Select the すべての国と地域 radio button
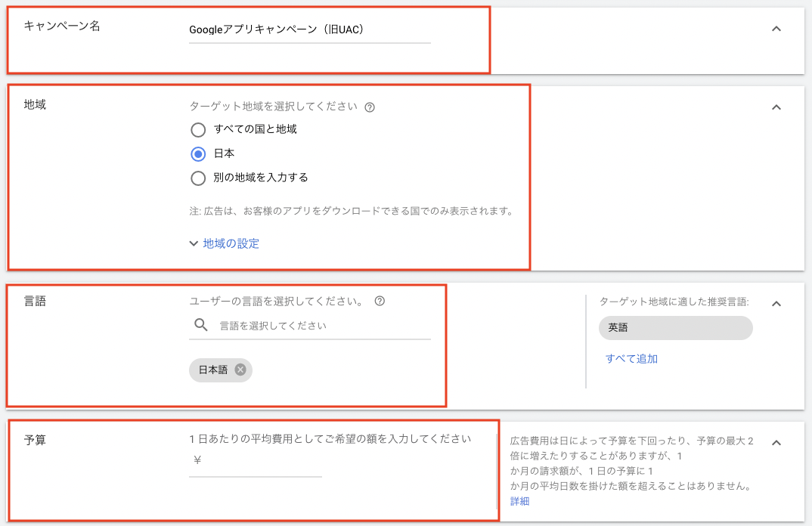812x526 pixels. click(198, 129)
